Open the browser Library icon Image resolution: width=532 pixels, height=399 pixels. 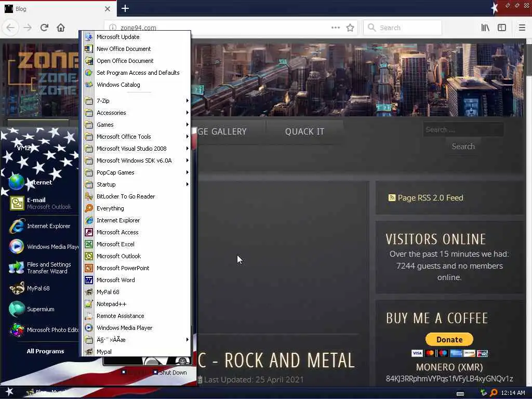[485, 28]
